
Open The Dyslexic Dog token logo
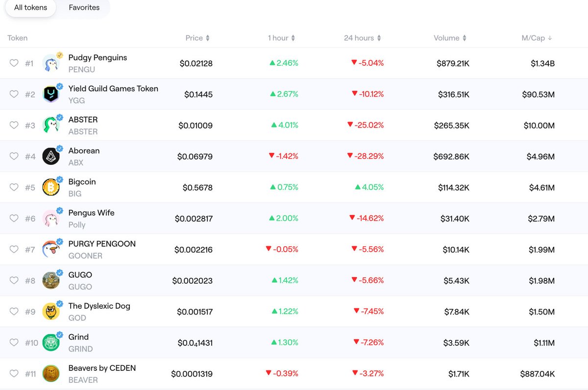coord(51,311)
